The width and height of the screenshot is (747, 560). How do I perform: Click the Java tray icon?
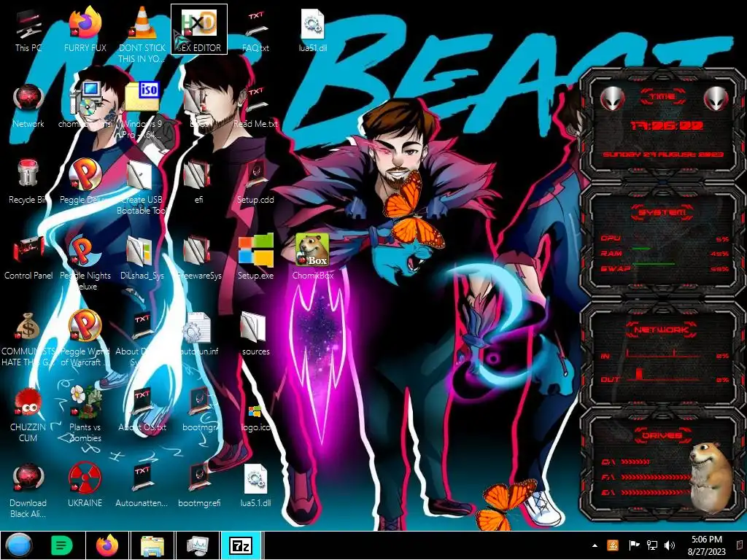coord(613,545)
